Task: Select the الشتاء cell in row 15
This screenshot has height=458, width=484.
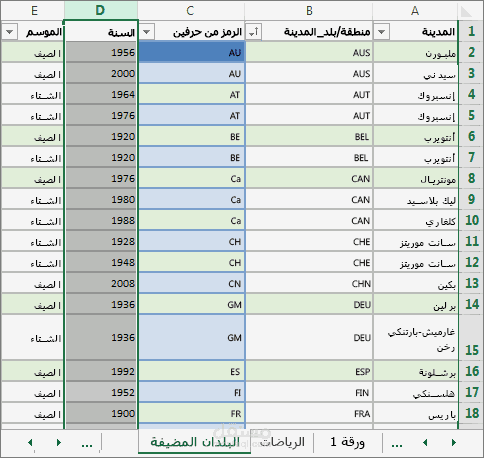Action: click(33, 337)
